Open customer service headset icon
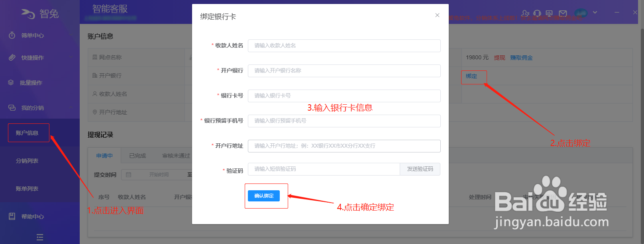The height and width of the screenshot is (244, 644). tap(537, 14)
